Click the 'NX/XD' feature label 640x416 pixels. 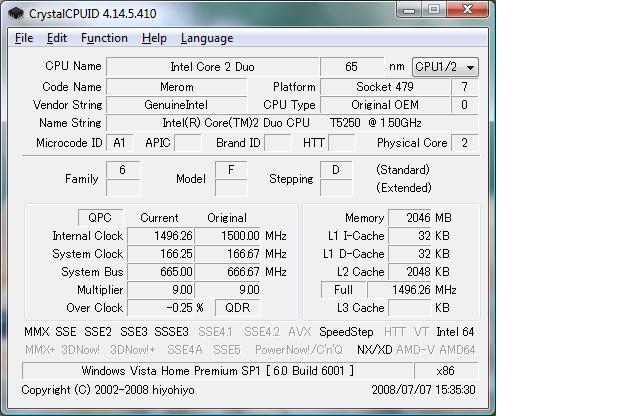point(375,350)
